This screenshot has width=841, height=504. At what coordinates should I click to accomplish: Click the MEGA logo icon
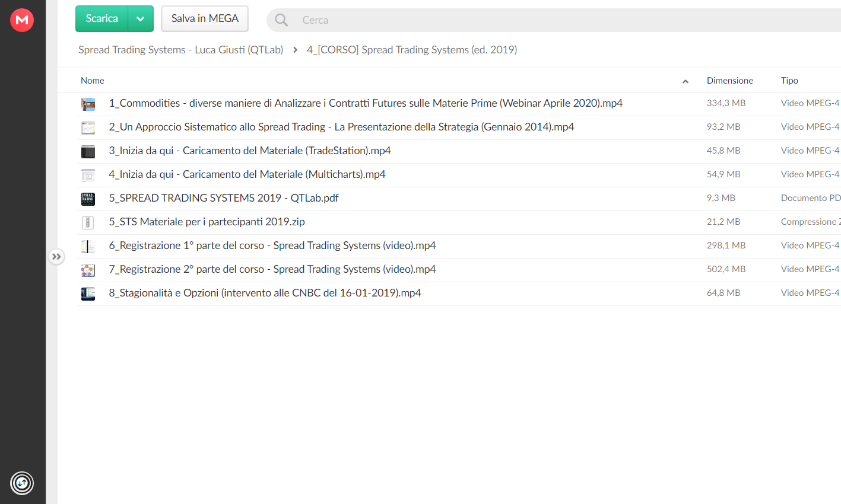[22, 20]
